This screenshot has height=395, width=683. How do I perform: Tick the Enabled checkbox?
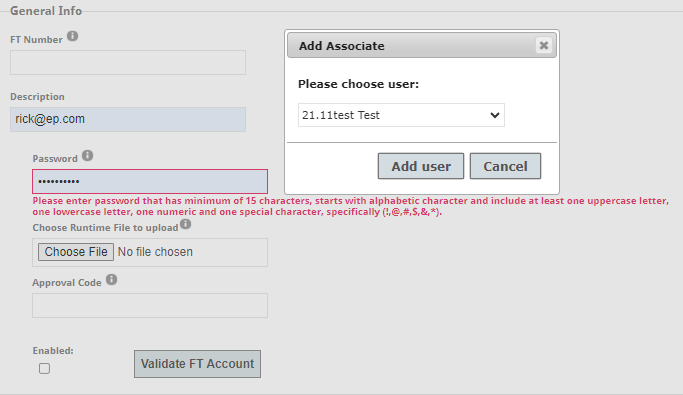pyautogui.click(x=44, y=368)
